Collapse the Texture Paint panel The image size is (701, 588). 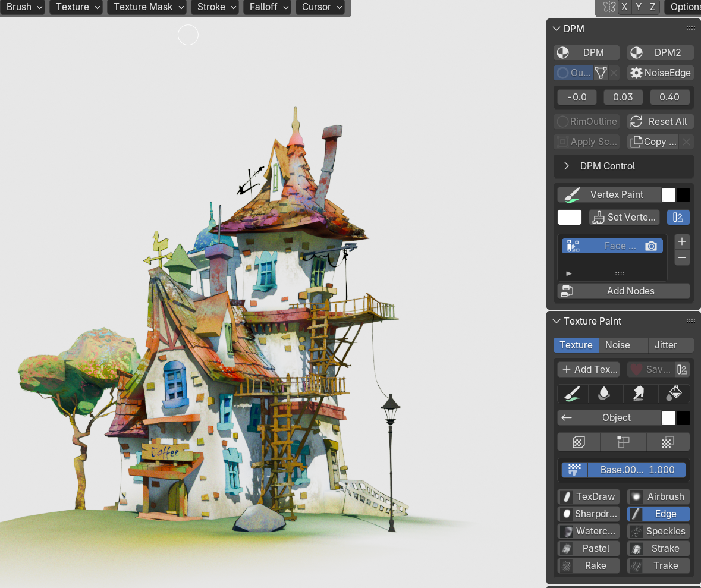pyautogui.click(x=557, y=321)
